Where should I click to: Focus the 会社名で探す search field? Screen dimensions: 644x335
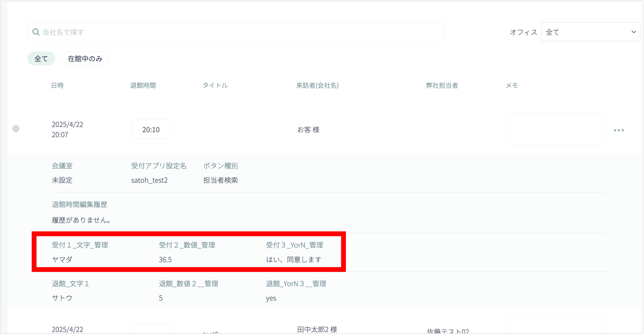[236, 32]
